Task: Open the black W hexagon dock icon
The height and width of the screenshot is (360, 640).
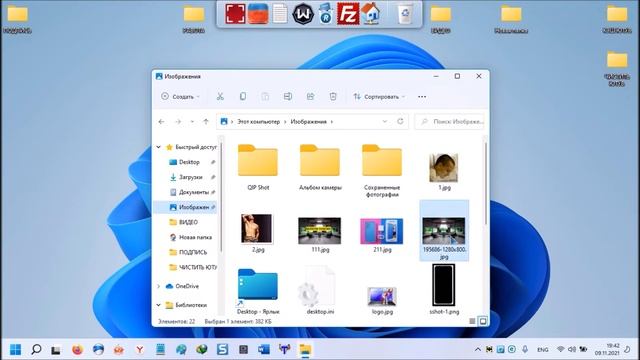Action: click(303, 13)
